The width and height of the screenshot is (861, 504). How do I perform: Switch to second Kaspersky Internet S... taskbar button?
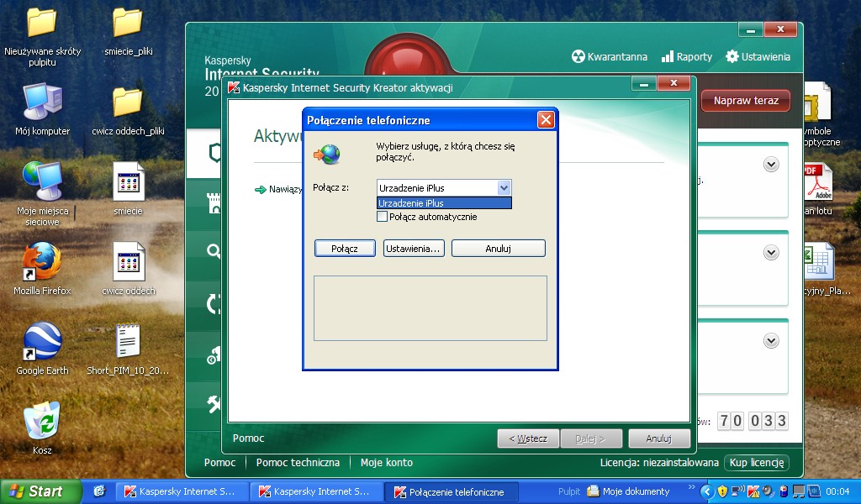[x=316, y=491]
